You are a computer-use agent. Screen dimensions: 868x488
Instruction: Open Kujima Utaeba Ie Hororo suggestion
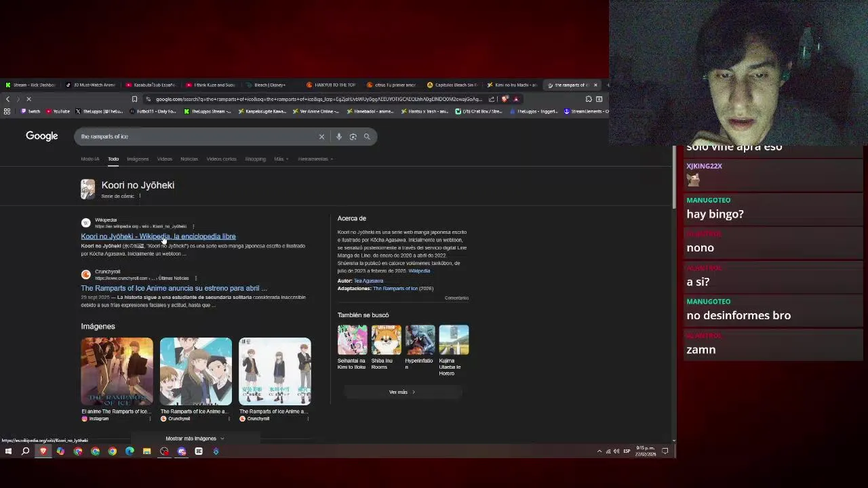[x=454, y=350]
